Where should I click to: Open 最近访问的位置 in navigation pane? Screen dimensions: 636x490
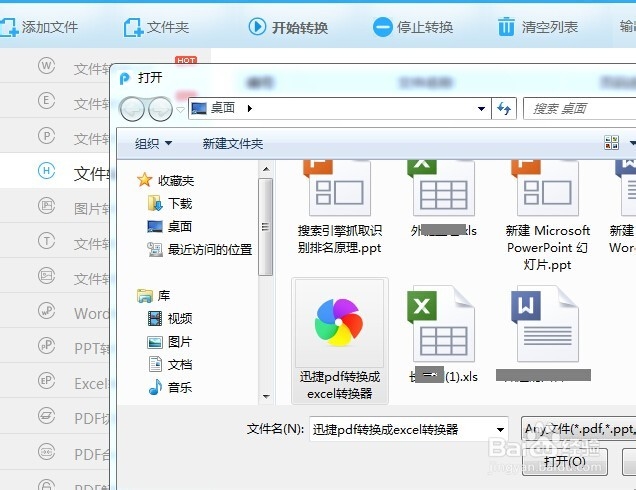click(200, 249)
